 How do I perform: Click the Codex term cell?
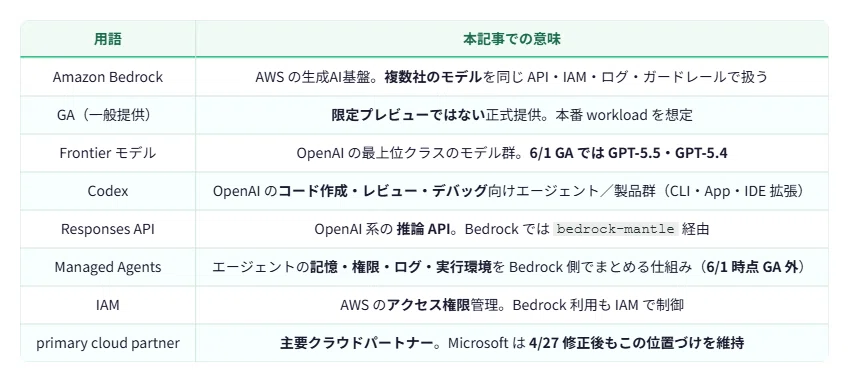[x=108, y=191]
